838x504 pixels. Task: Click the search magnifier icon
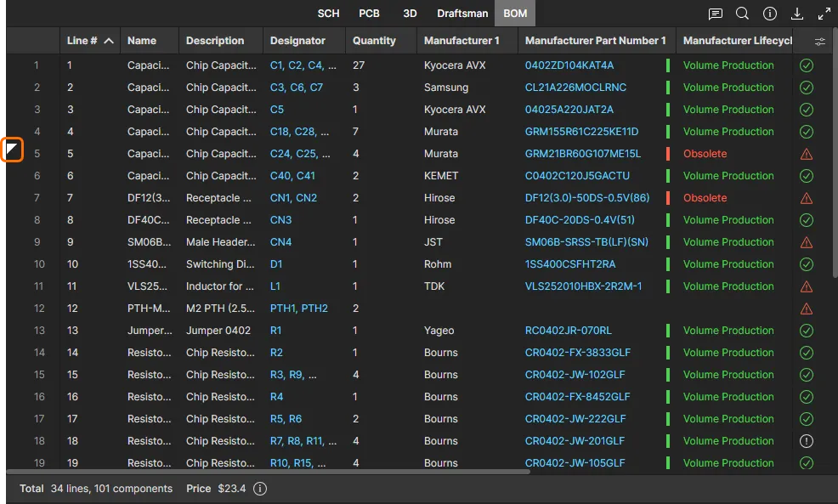click(x=742, y=14)
